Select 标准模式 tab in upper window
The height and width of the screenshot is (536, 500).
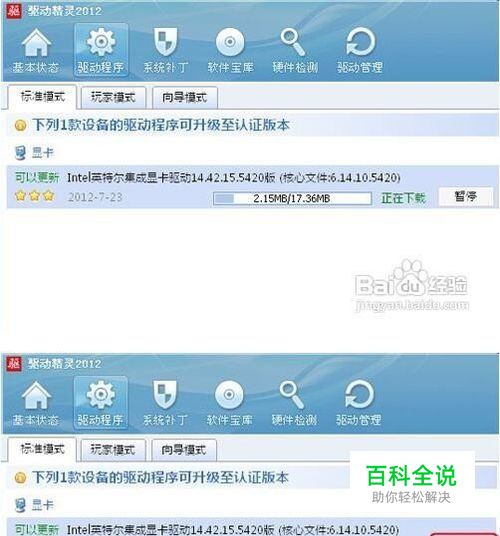(x=42, y=97)
